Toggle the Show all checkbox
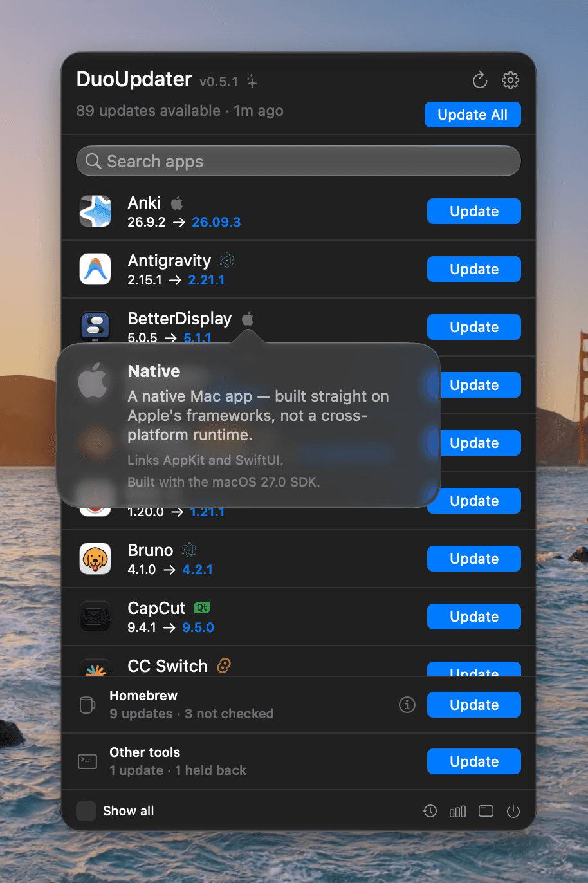Screen dimensions: 588x883 [x=86, y=811]
